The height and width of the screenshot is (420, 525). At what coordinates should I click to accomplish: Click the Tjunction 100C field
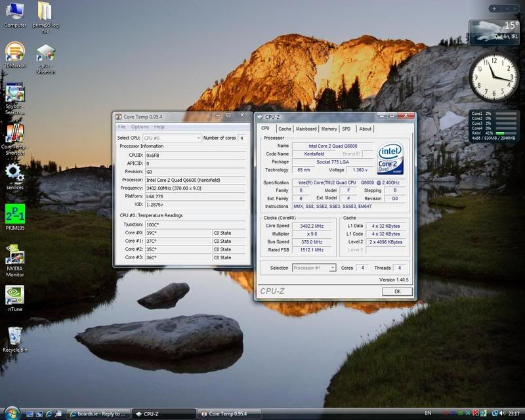click(x=196, y=224)
